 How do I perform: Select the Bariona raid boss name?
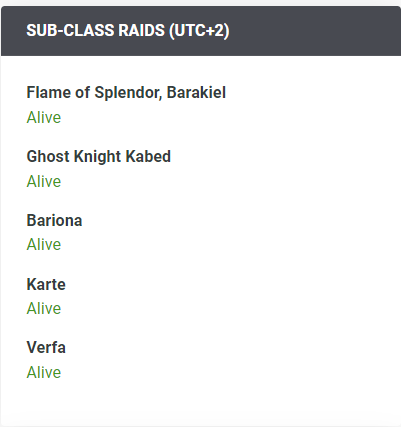pyautogui.click(x=54, y=220)
